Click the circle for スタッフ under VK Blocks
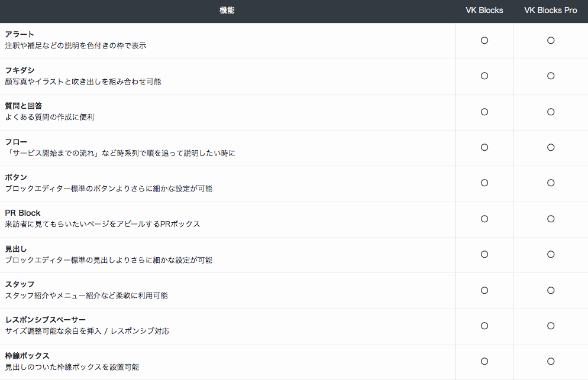The width and height of the screenshot is (588, 380). (x=484, y=290)
